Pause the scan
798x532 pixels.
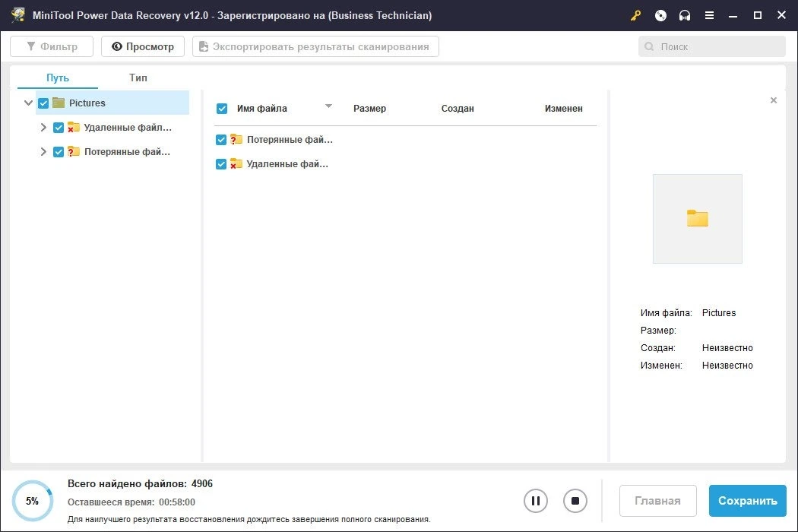536,501
